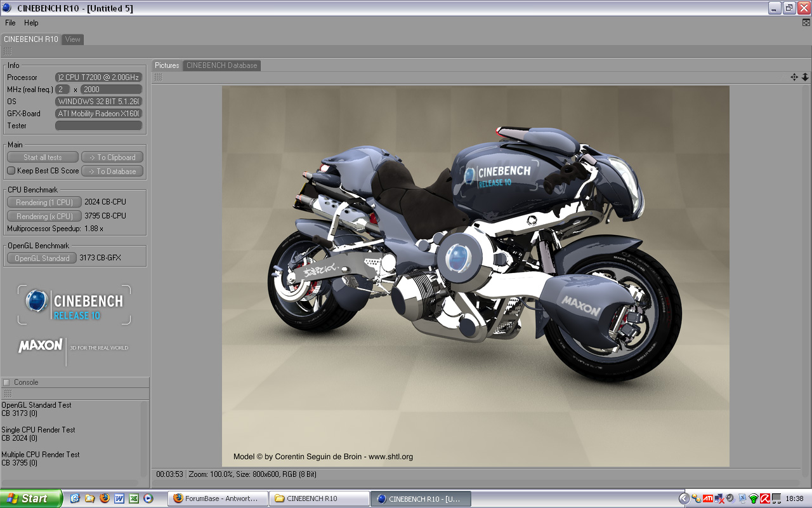Switch to the CINEBENCH R10 tab

pyautogui.click(x=31, y=39)
